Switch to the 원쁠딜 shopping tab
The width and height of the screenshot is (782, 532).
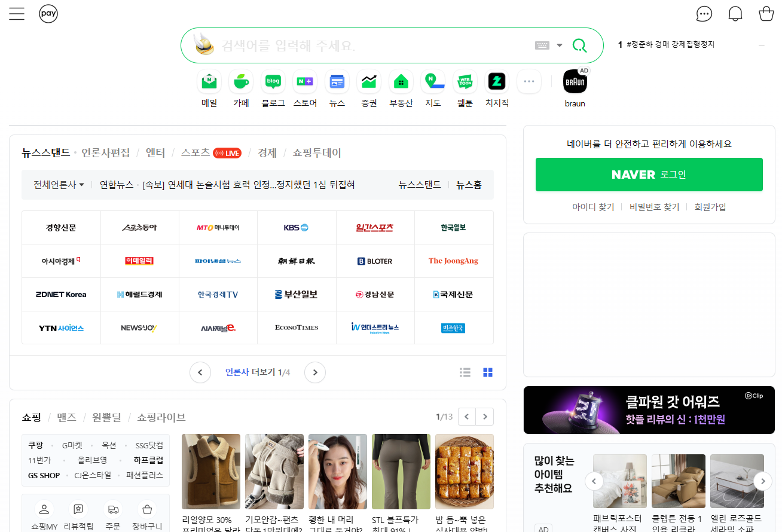(x=106, y=417)
